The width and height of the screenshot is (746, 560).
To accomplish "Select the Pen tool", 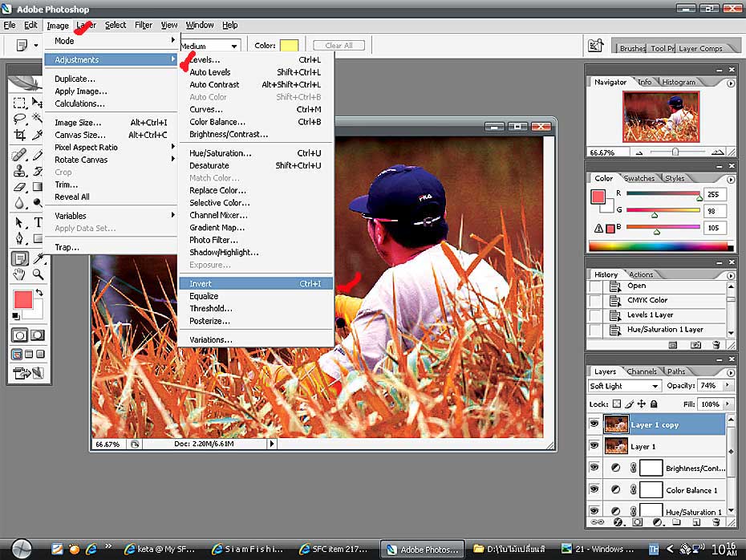I will coord(19,238).
